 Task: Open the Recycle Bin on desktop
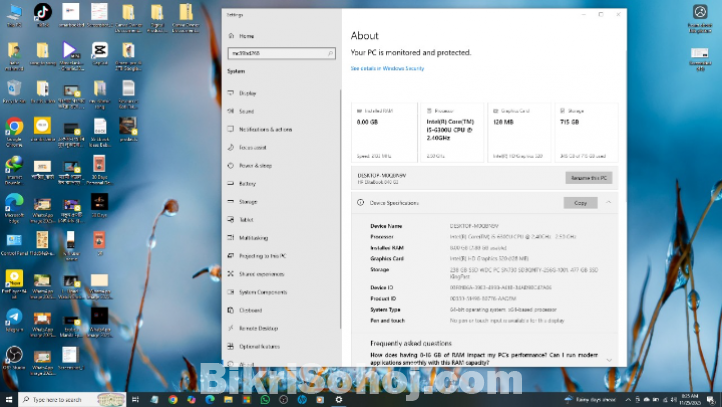[14, 90]
